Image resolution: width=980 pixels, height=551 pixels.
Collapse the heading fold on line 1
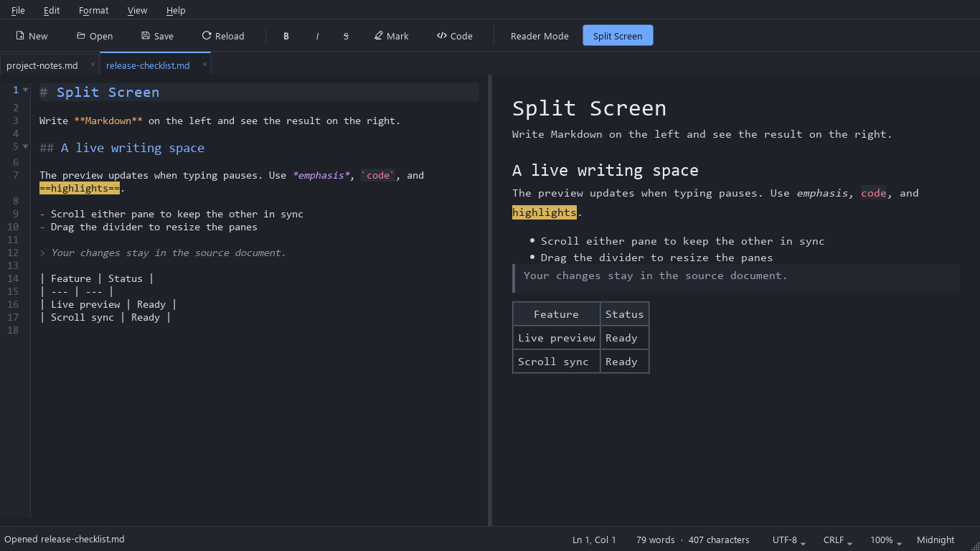coord(26,90)
